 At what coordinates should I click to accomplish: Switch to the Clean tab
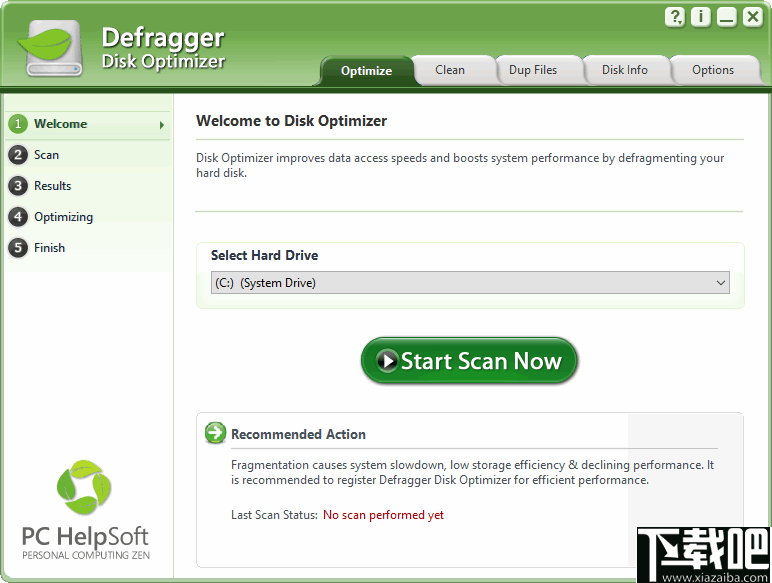[x=450, y=70]
